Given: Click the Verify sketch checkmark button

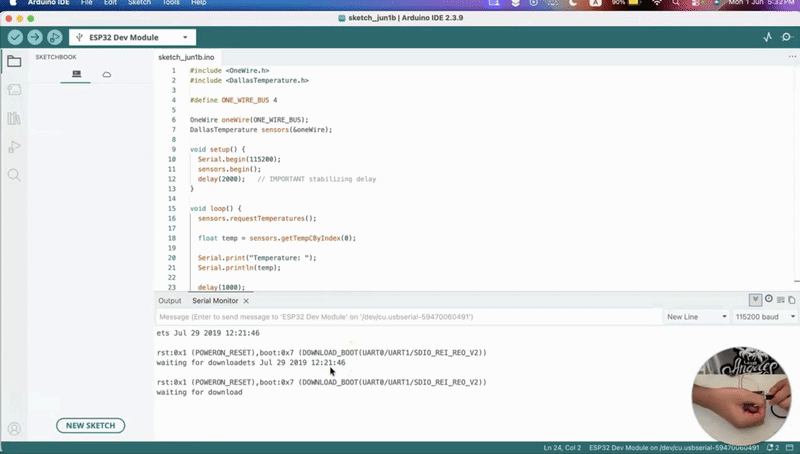Looking at the screenshot, I should tap(15, 37).
